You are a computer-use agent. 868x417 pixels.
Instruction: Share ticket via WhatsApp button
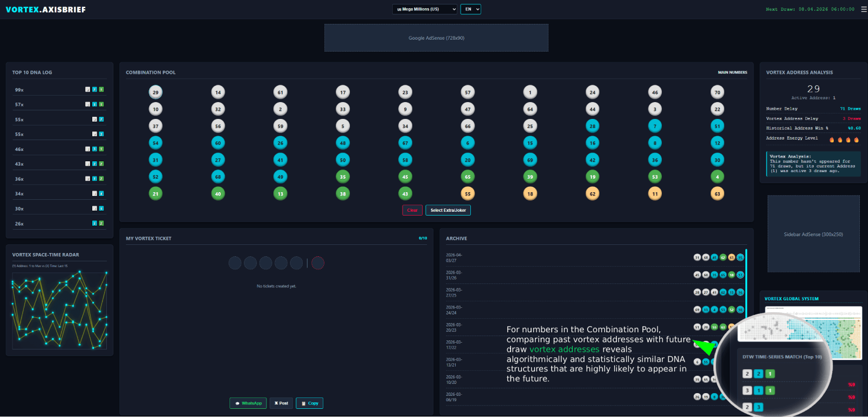click(x=248, y=403)
